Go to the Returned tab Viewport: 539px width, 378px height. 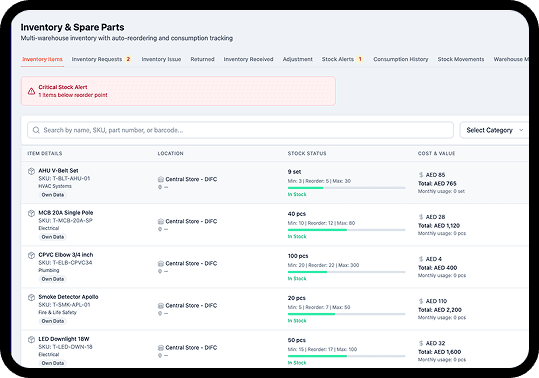pos(202,59)
